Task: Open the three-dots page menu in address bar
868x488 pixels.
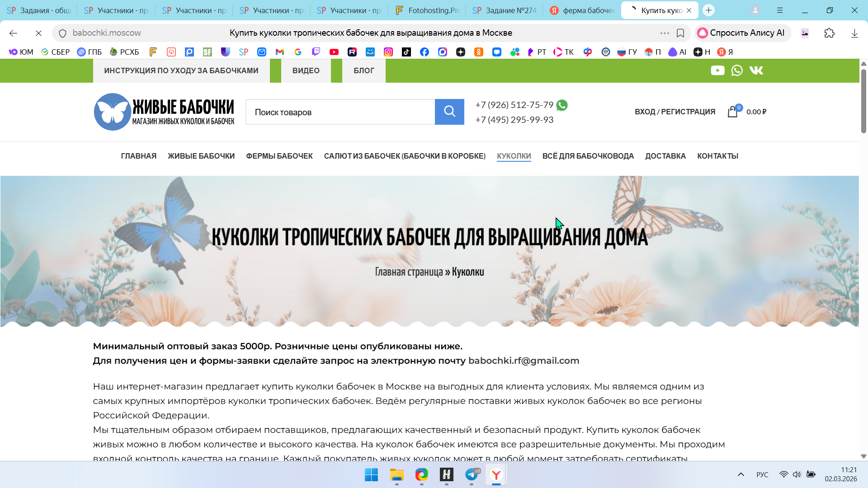Action: point(665,33)
